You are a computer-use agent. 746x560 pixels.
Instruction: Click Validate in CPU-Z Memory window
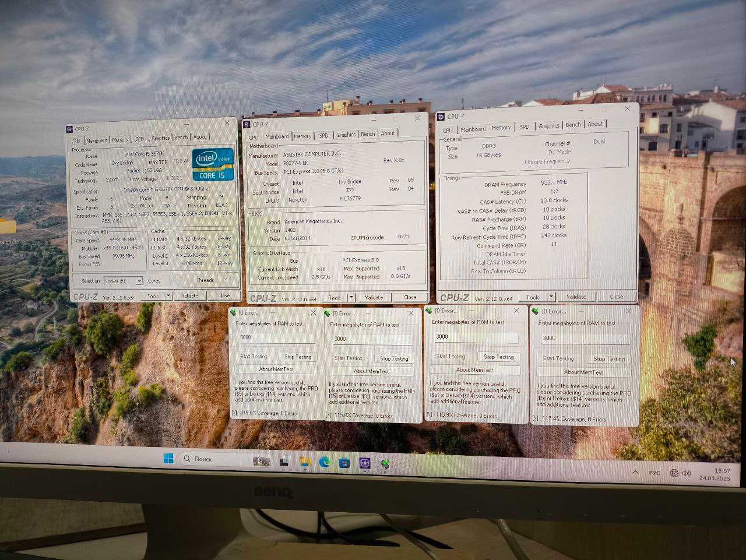click(x=576, y=297)
